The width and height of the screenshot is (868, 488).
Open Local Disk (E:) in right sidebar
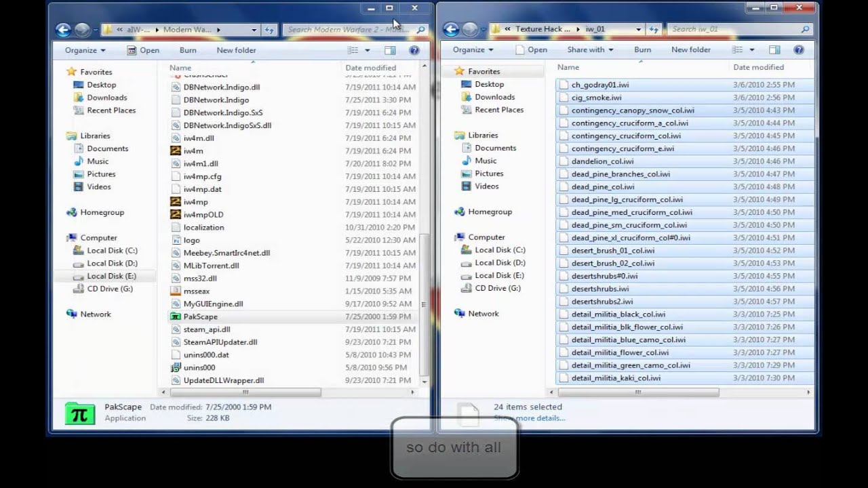[499, 275]
